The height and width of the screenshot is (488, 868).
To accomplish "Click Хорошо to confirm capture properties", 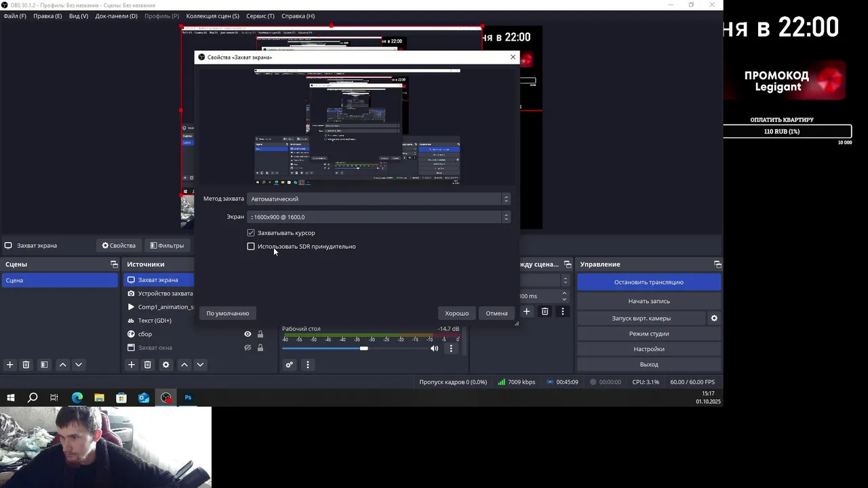I will coord(457,313).
